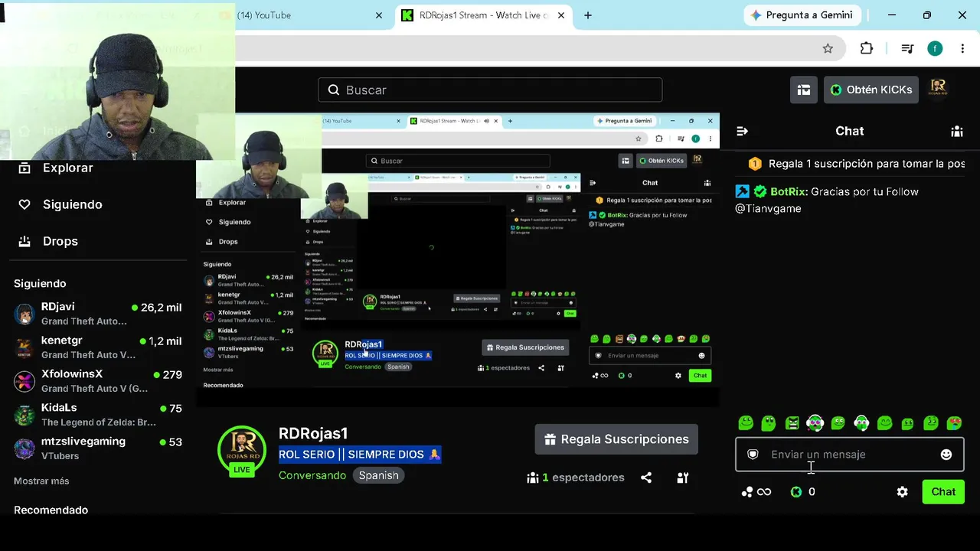Viewport: 980px width, 551px height.
Task: Open the browser media controls icon
Action: [x=907, y=48]
